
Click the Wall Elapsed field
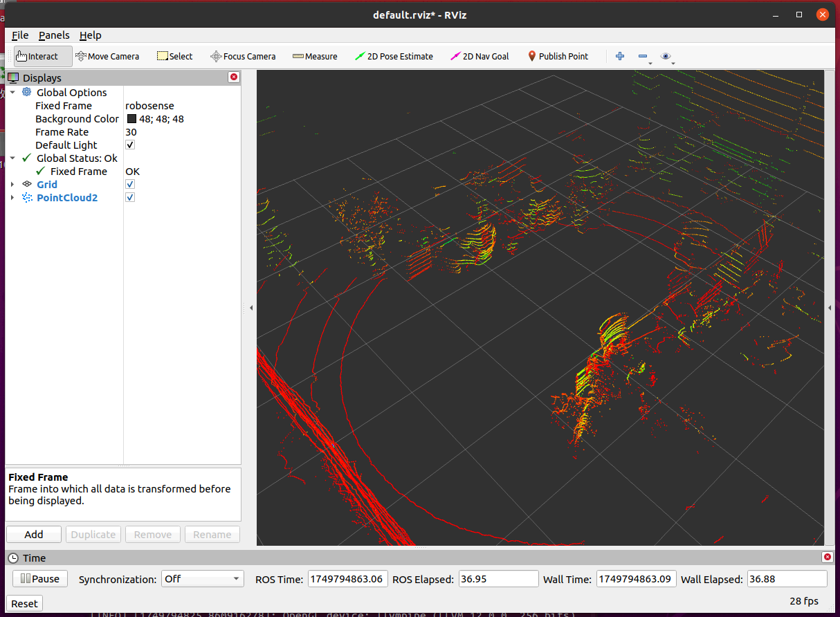point(787,579)
